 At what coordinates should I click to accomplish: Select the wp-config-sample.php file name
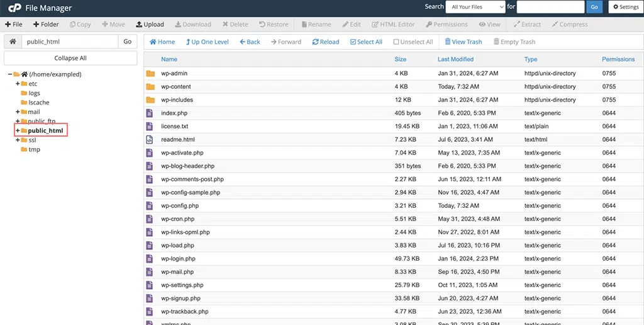click(x=191, y=192)
